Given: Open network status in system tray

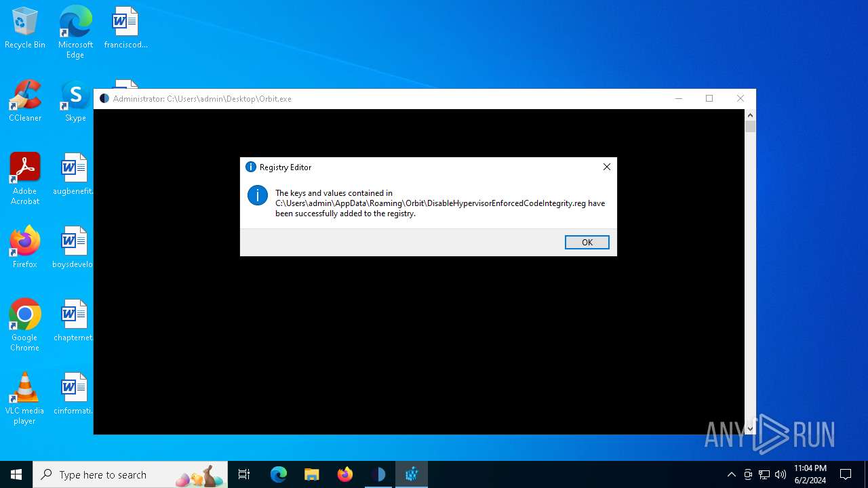Looking at the screenshot, I should point(764,474).
